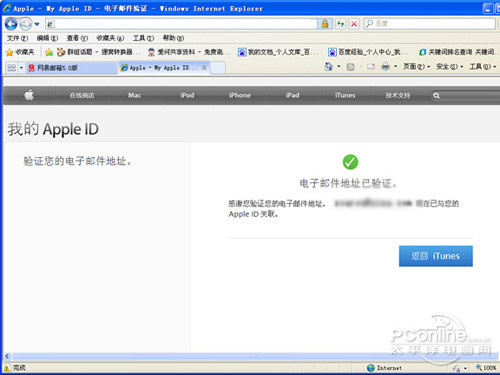Open the tab list dropdown arrow

click(21, 68)
